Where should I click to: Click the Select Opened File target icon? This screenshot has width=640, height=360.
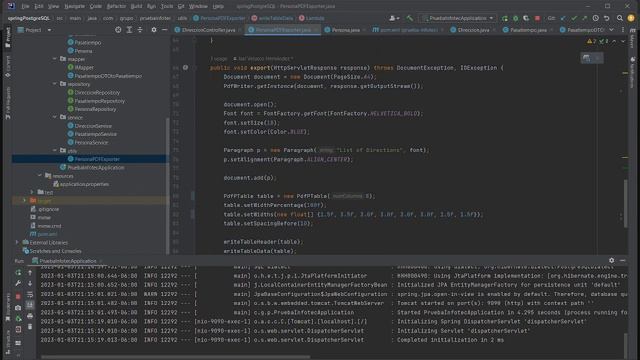pos(118,30)
